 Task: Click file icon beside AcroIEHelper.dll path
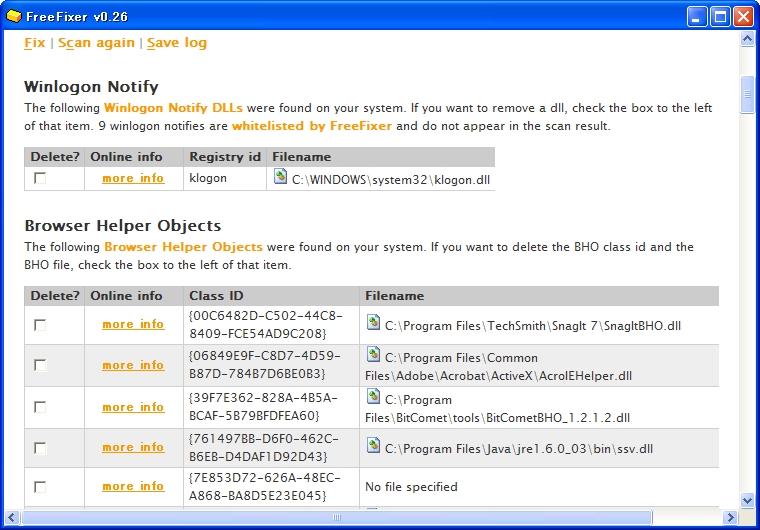[x=373, y=354]
